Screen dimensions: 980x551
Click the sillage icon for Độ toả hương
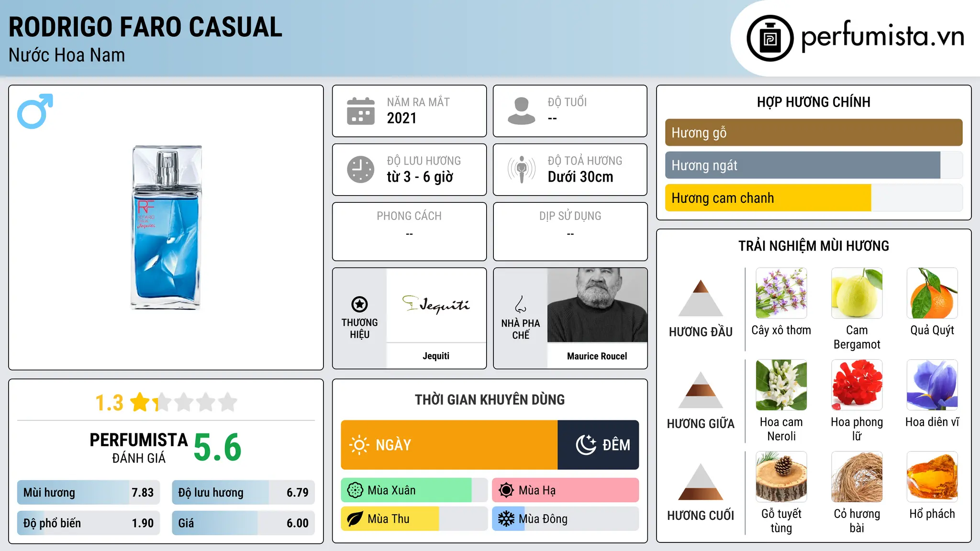[522, 169]
